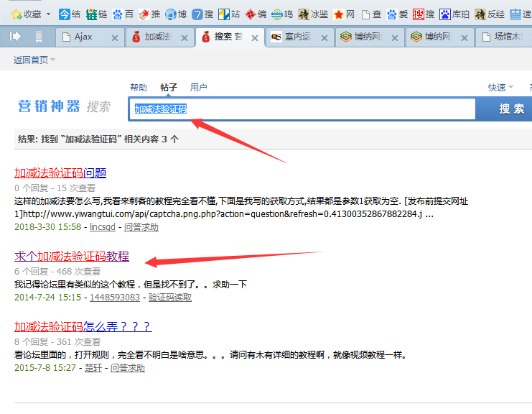
Task: Click the 库珀 paw bookmark
Action: pos(445,14)
